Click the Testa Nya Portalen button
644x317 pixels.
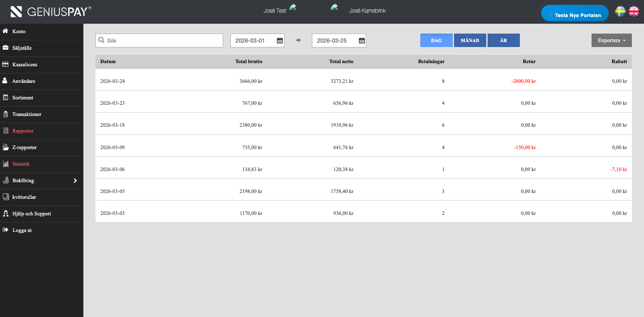(x=575, y=13)
